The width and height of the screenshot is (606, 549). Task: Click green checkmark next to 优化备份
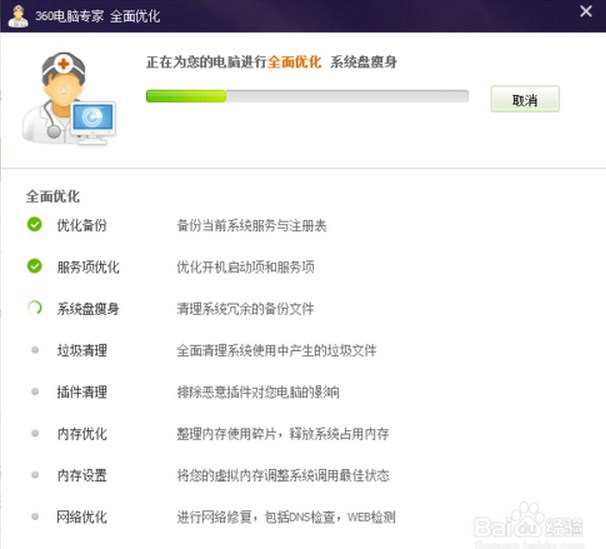tap(34, 224)
